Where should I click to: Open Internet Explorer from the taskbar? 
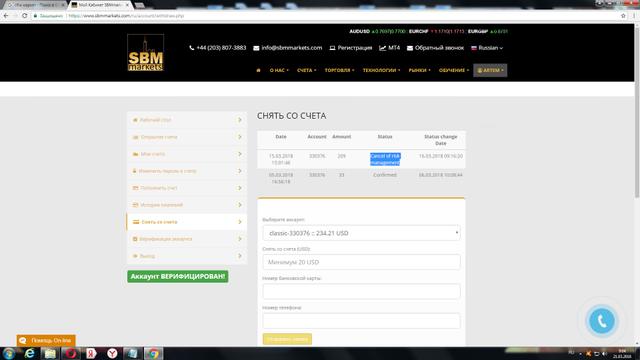click(x=29, y=353)
